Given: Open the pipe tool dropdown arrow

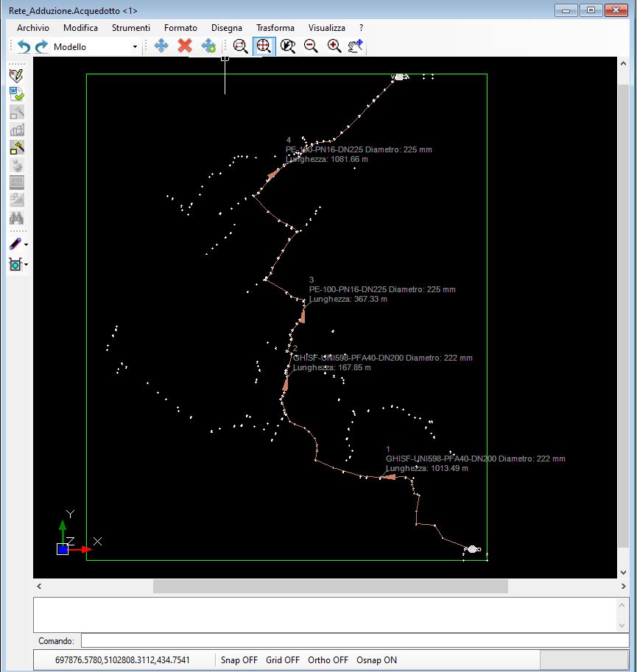Looking at the screenshot, I should pyautogui.click(x=27, y=244).
